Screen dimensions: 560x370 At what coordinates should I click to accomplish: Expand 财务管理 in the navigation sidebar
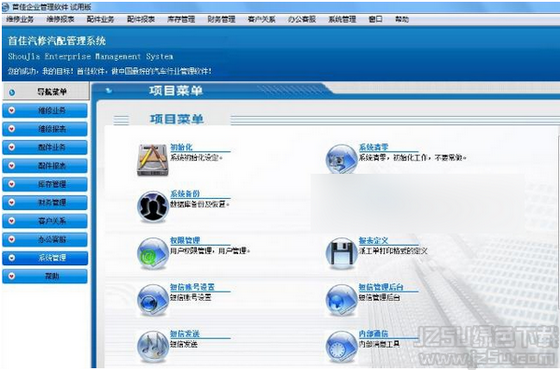point(45,202)
